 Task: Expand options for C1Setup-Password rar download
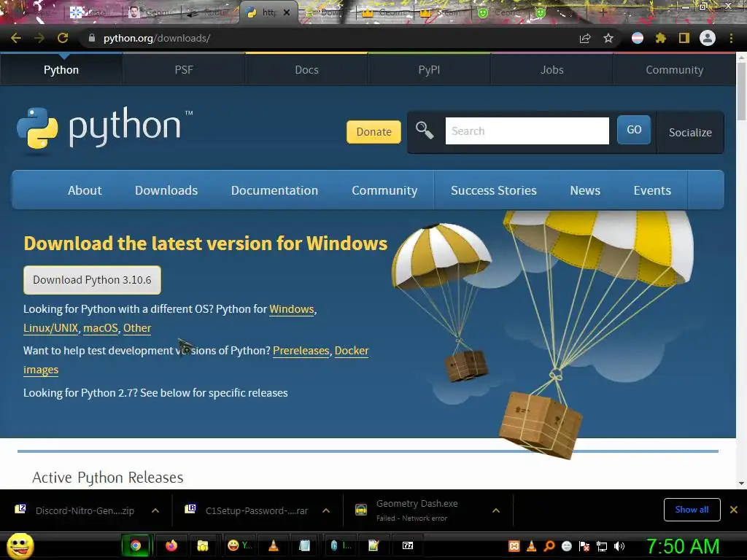(x=326, y=510)
